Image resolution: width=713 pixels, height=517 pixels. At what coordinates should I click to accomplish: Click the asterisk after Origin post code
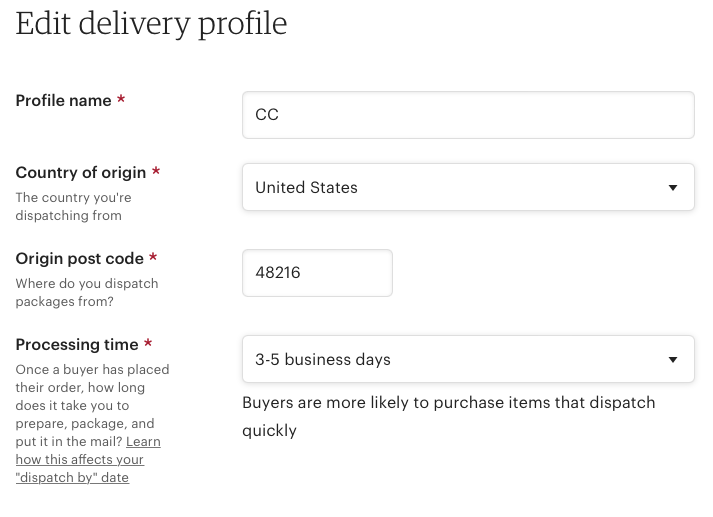[x=153, y=257]
